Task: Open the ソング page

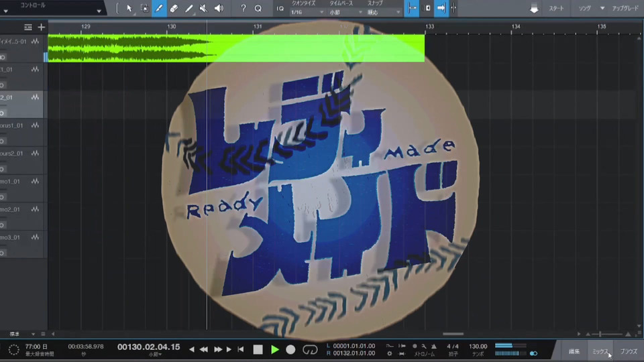Action: click(x=584, y=8)
